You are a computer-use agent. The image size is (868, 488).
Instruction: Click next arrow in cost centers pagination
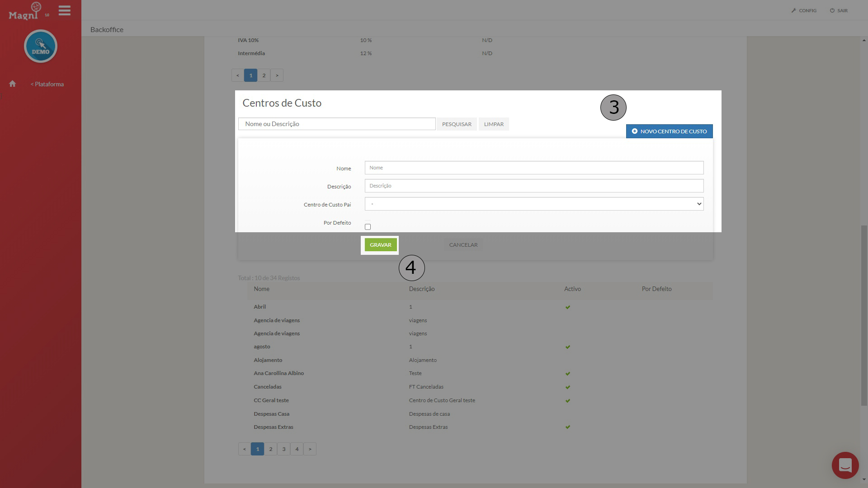[310, 449]
